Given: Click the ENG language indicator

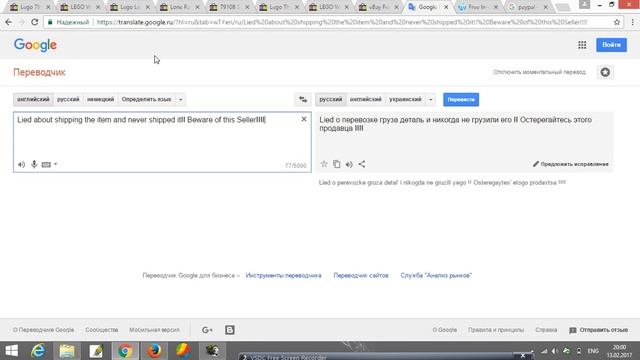Looking at the screenshot, I should (593, 351).
